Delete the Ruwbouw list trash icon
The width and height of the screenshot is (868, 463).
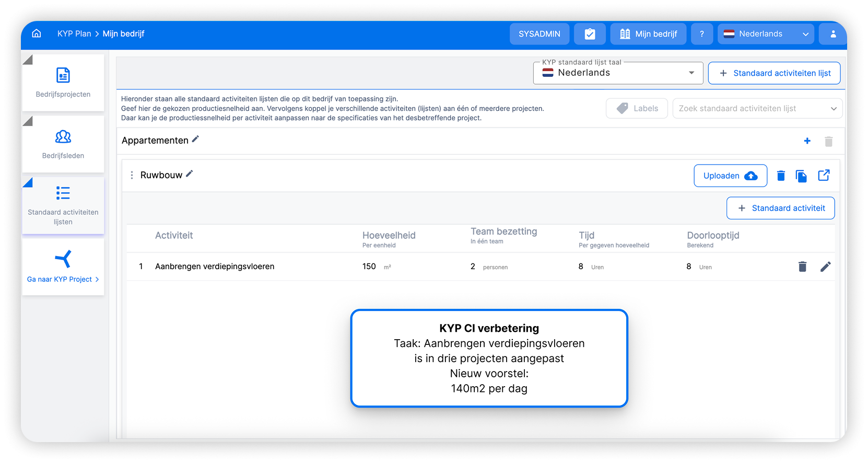(x=781, y=176)
